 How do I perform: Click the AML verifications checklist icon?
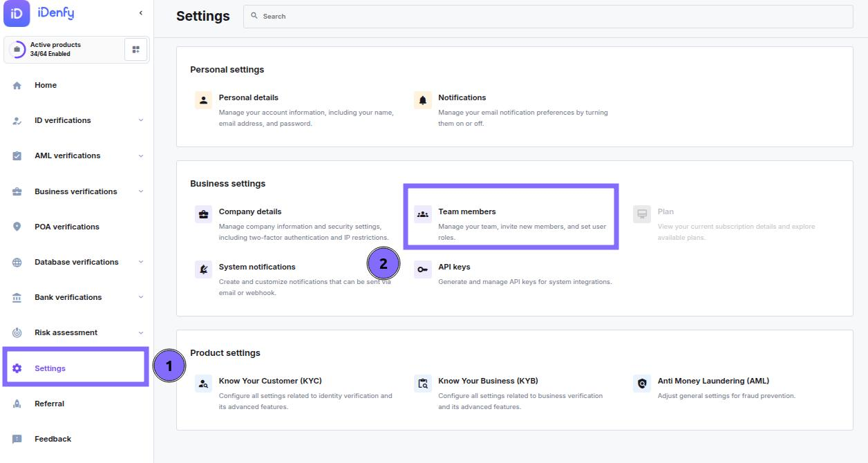pyautogui.click(x=17, y=156)
